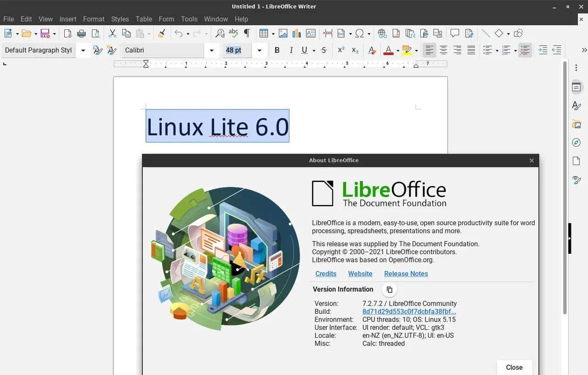Image resolution: width=588 pixels, height=375 pixels.
Task: Toggle italic formatting
Action: pyautogui.click(x=291, y=50)
